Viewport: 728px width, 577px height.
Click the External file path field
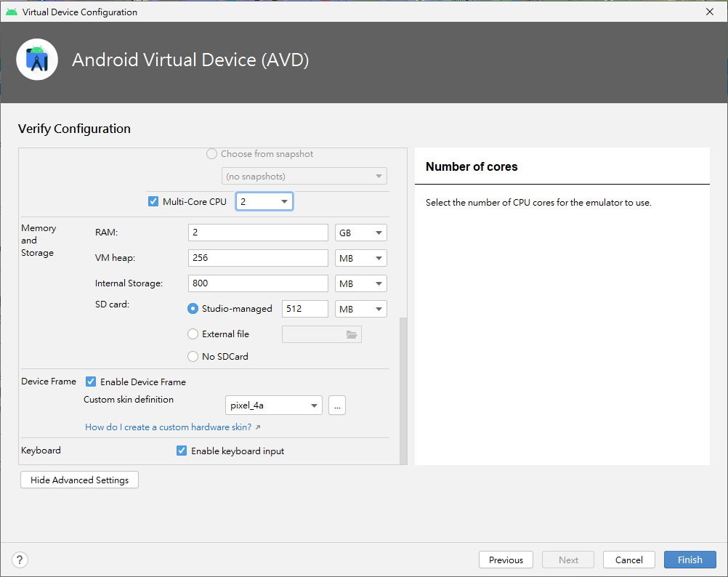[x=322, y=334]
